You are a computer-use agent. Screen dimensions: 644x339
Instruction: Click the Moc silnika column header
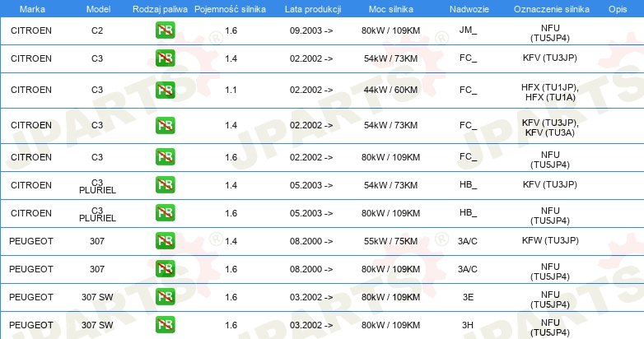click(391, 9)
